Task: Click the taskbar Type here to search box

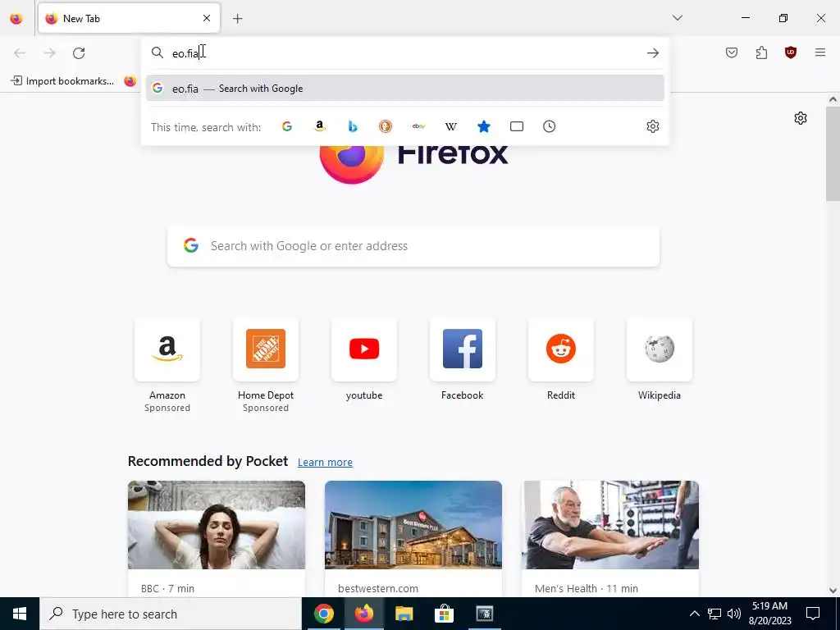Action: click(171, 614)
